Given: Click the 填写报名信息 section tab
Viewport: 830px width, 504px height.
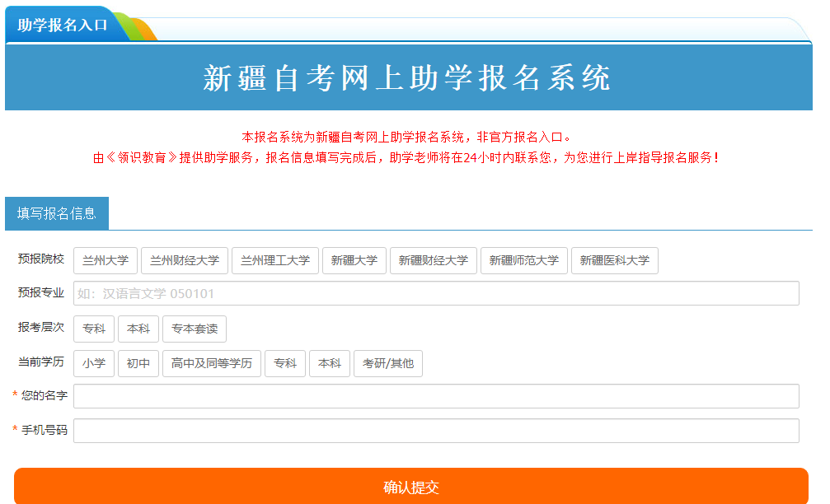Looking at the screenshot, I should tap(55, 213).
